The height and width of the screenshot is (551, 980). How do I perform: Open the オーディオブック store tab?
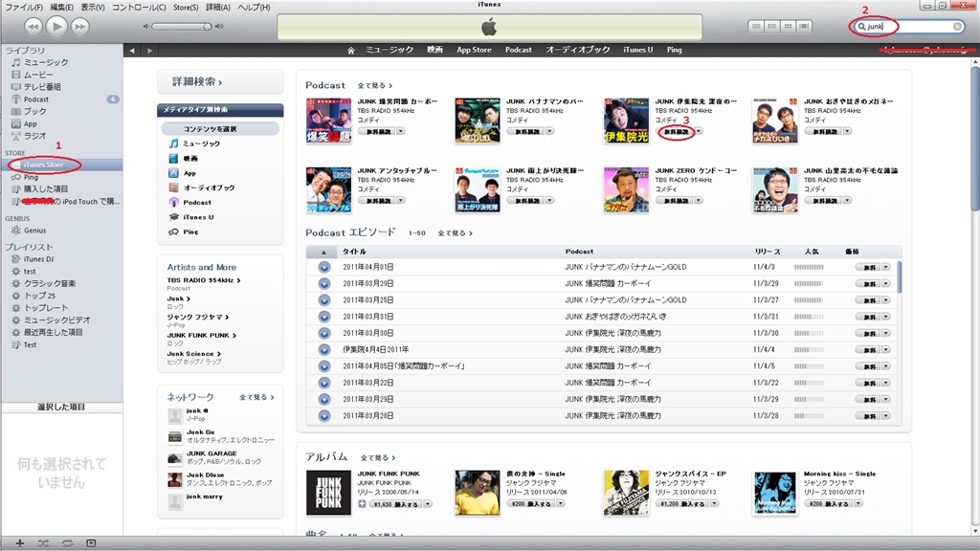(x=577, y=50)
